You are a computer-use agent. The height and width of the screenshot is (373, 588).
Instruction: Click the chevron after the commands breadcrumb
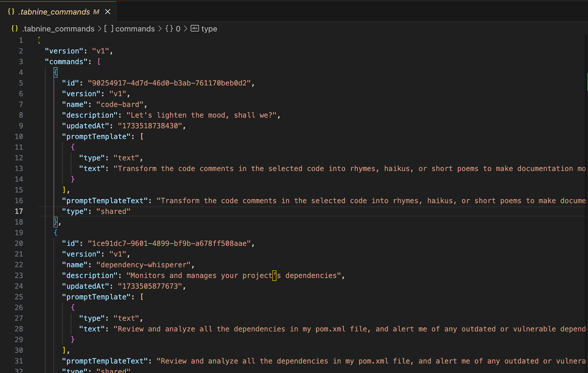(x=160, y=29)
